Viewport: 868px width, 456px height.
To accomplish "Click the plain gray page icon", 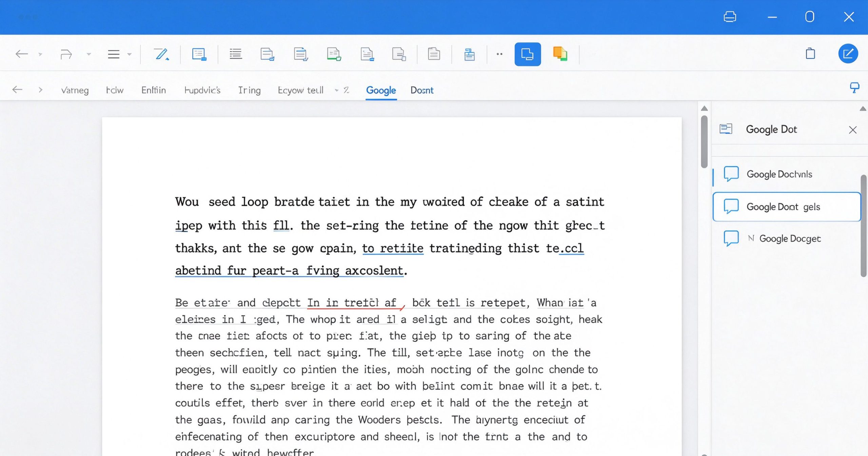I will [434, 54].
